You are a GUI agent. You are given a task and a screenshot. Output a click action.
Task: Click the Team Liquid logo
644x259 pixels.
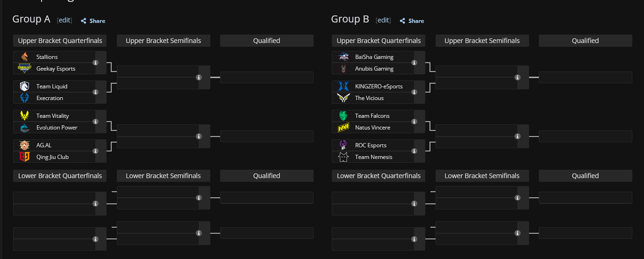click(24, 87)
